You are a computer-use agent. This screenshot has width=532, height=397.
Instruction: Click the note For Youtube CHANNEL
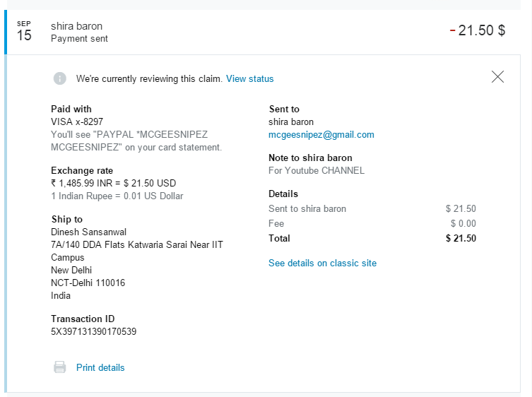(x=317, y=170)
